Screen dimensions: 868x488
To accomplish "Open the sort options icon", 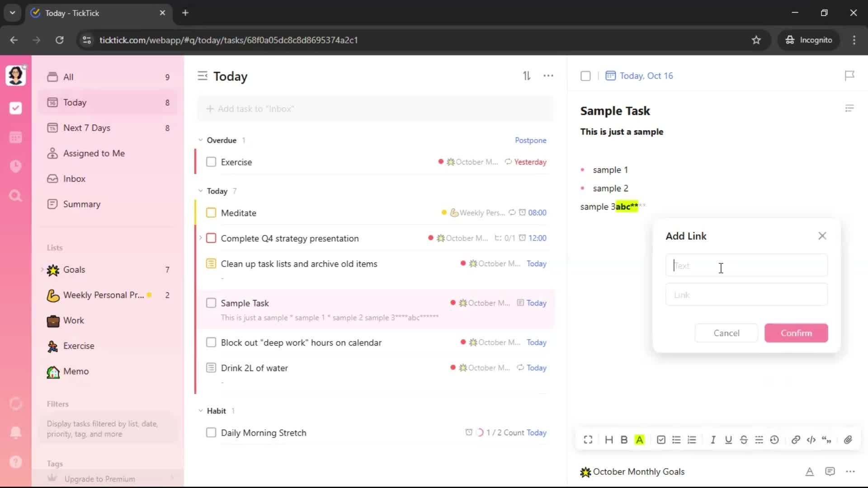I will [527, 76].
